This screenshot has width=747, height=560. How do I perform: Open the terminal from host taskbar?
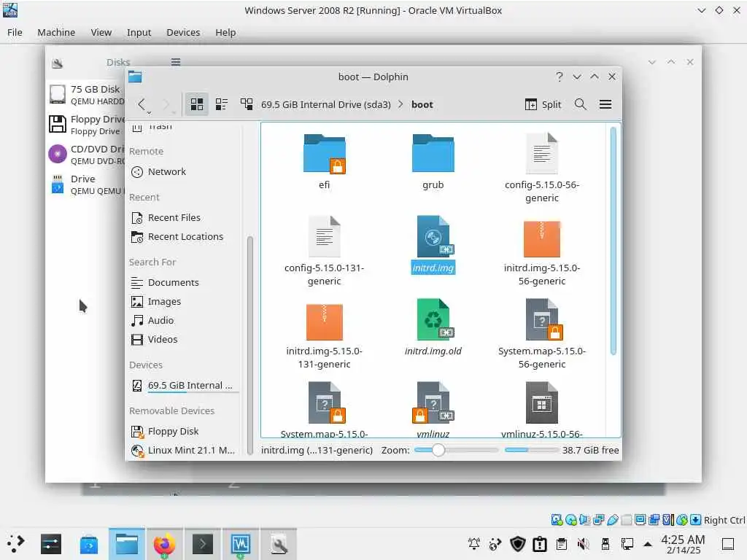[203, 544]
